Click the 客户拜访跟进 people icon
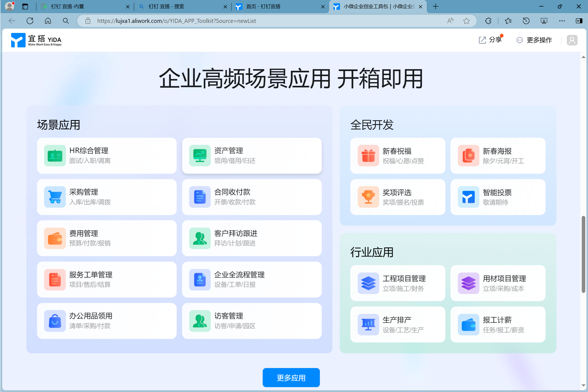Image resolution: width=588 pixels, height=392 pixels. tap(200, 238)
